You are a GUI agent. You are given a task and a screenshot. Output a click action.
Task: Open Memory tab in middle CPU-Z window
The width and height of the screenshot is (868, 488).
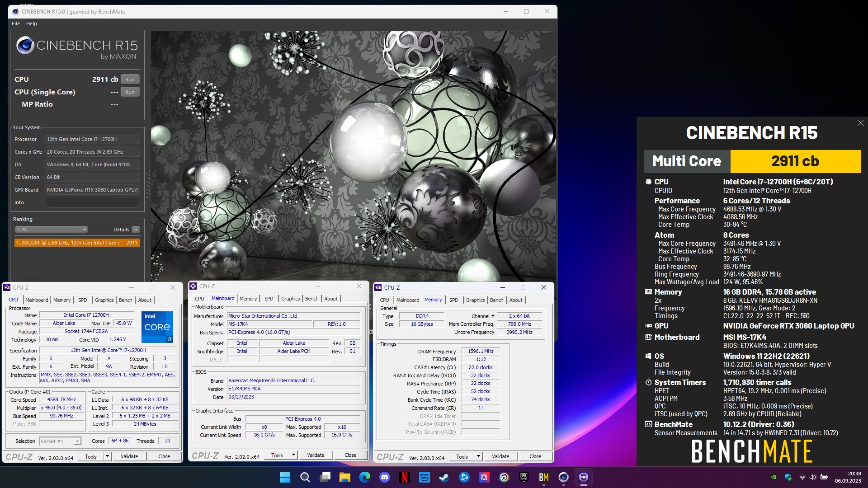[248, 299]
